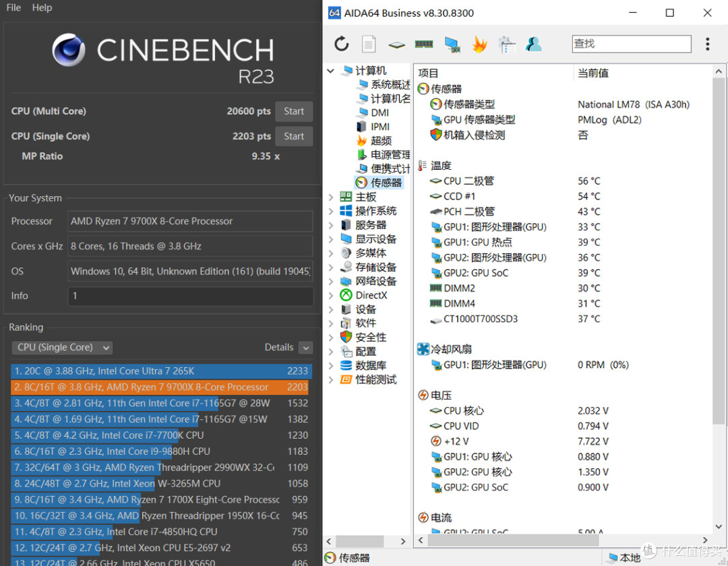Click the 电压 section icon
Viewport: 728px width, 566px height.
[x=423, y=395]
